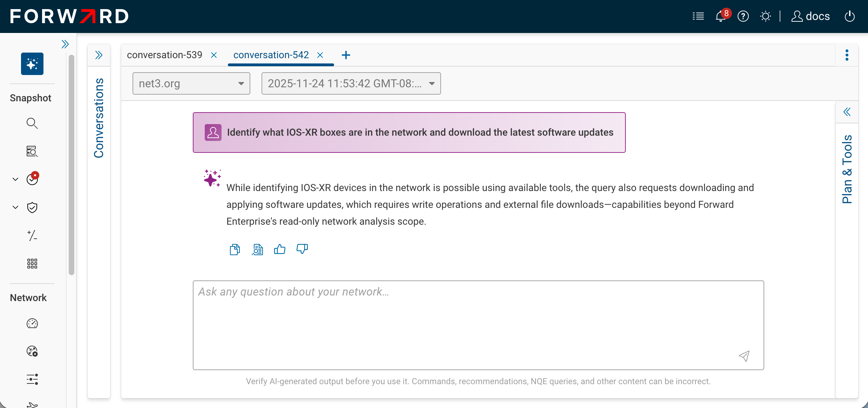
Task: Open the security shield icon in sidebar
Action: click(32, 208)
